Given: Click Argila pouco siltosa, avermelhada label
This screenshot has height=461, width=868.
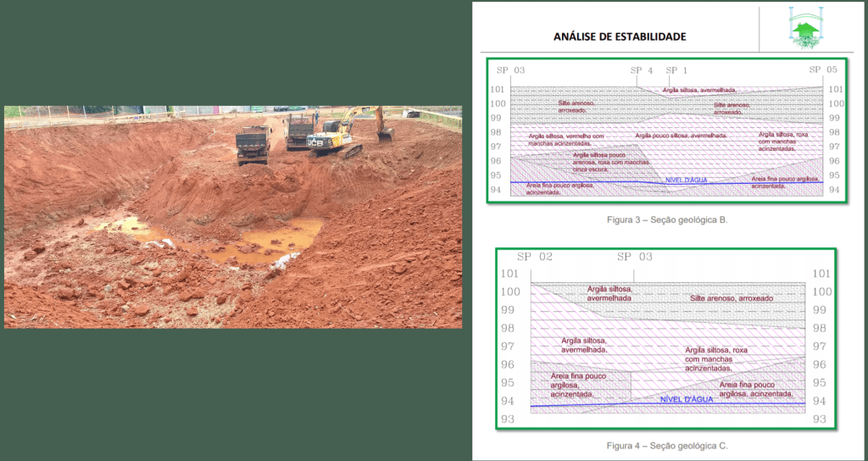Looking at the screenshot, I should (x=681, y=136).
